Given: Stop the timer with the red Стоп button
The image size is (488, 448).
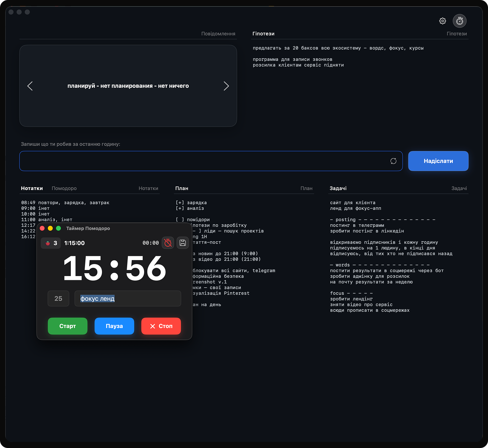Looking at the screenshot, I should tap(161, 326).
